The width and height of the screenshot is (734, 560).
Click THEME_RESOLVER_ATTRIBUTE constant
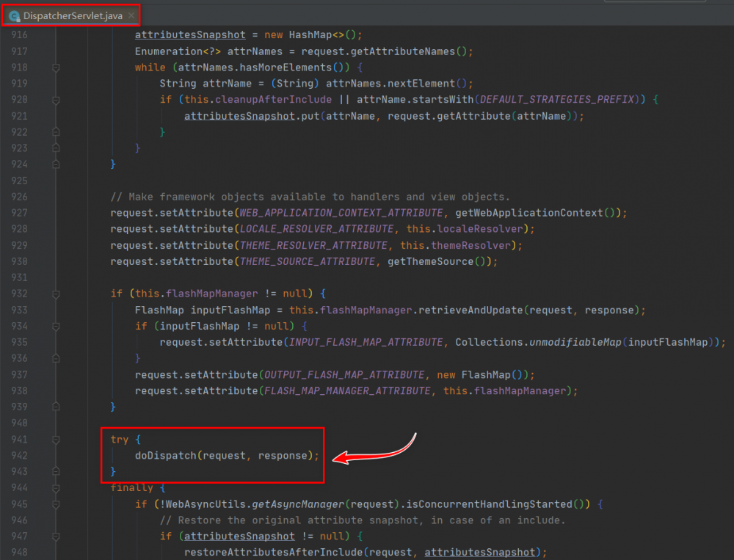pyautogui.click(x=313, y=245)
